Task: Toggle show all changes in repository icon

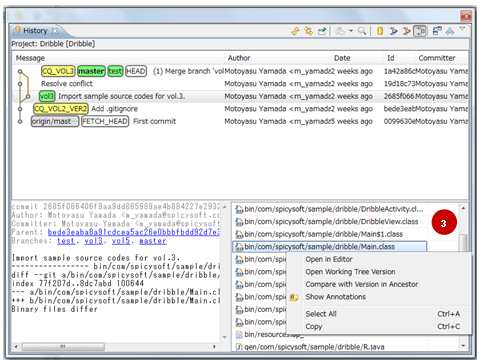Action: tap(380, 31)
